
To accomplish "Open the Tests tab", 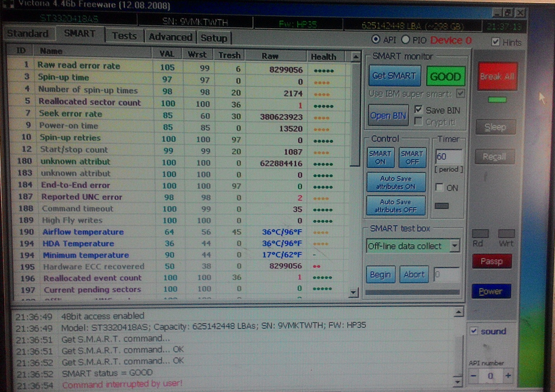I will click(124, 36).
